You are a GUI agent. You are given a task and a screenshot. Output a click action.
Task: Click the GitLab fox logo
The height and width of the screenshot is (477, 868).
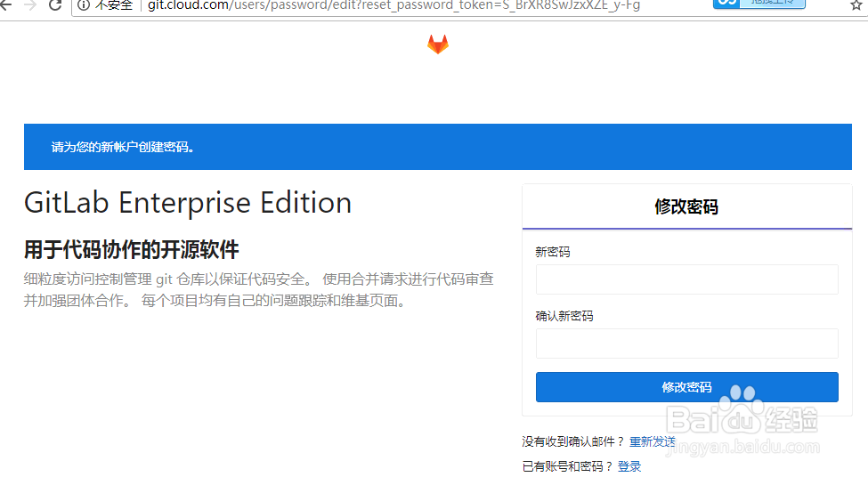click(437, 44)
